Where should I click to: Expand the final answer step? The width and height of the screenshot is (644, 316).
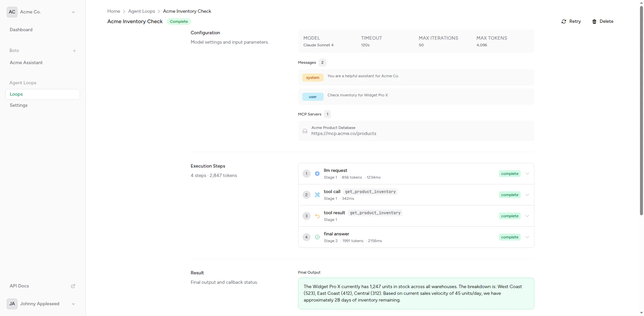click(x=527, y=237)
